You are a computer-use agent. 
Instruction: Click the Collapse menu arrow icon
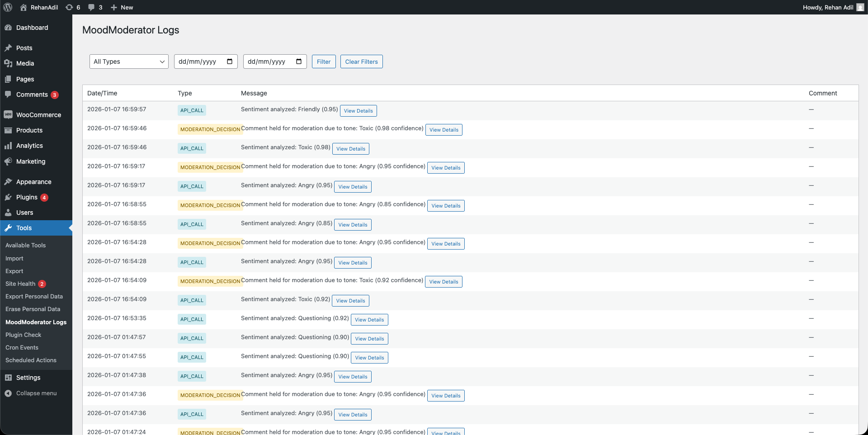pos(8,393)
